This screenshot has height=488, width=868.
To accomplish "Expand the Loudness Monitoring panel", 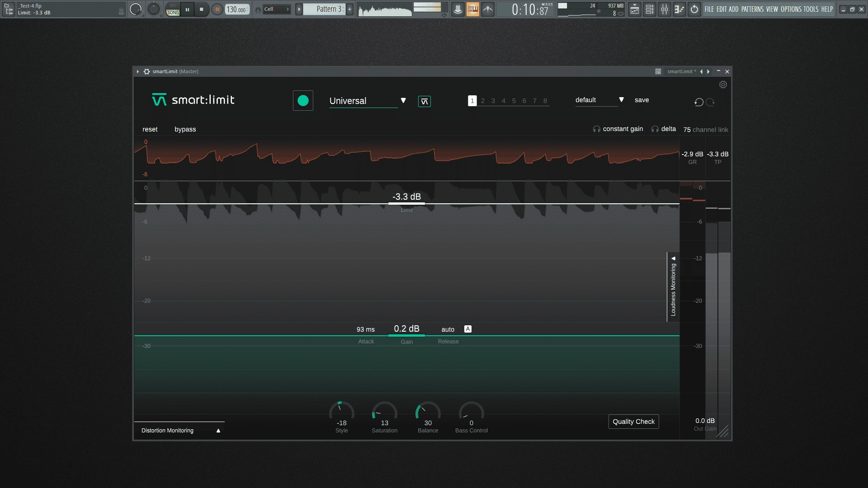I will coord(673,287).
